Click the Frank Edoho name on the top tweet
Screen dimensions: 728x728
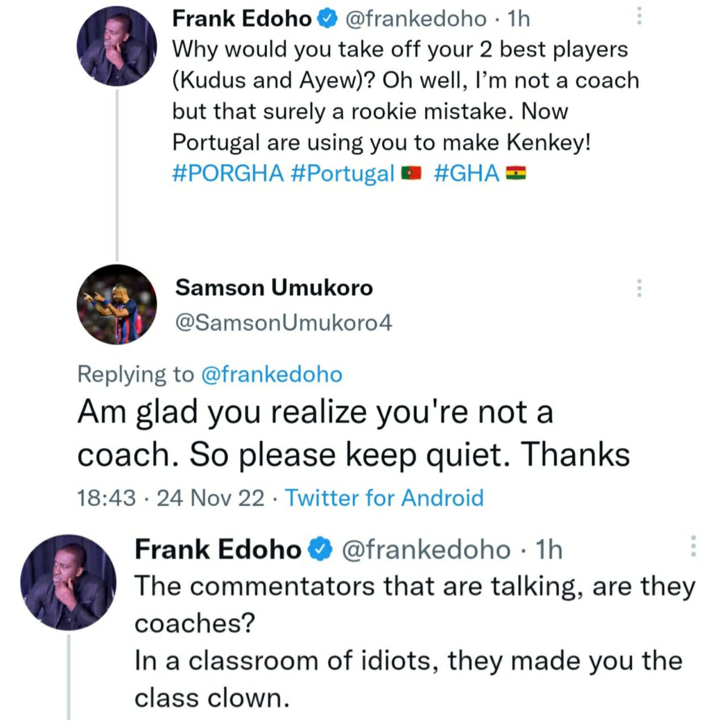242,19
